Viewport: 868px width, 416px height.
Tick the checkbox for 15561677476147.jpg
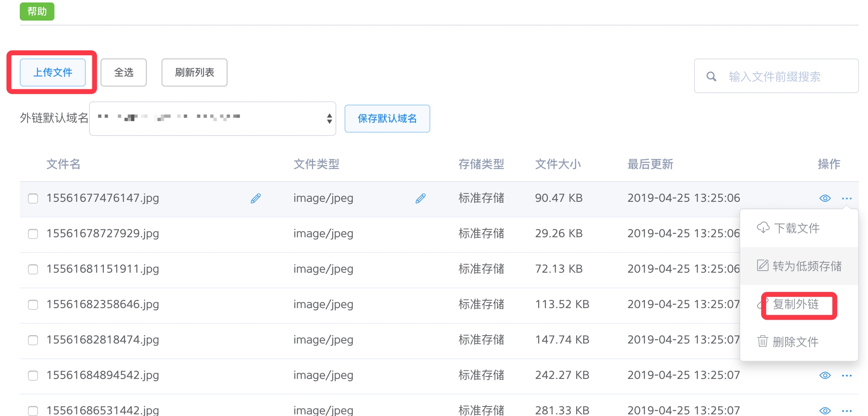[33, 199]
